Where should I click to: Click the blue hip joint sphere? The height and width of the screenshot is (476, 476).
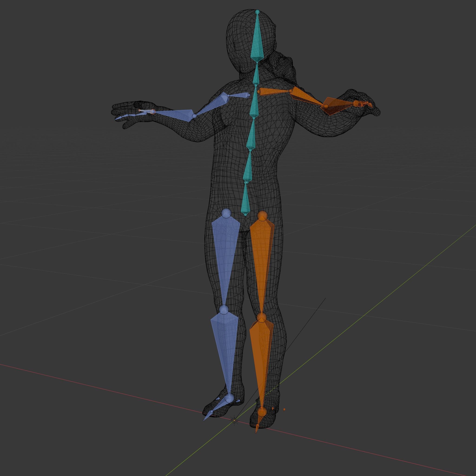[226, 213]
